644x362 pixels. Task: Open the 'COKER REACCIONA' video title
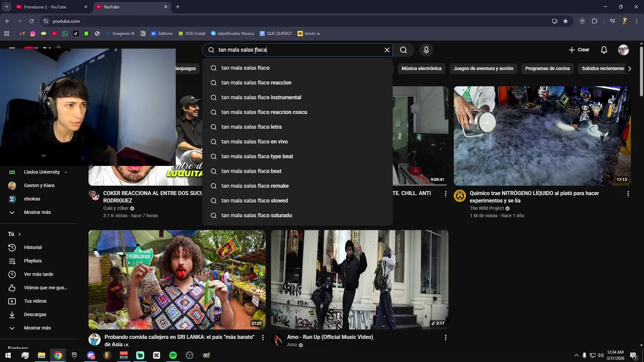pos(153,197)
